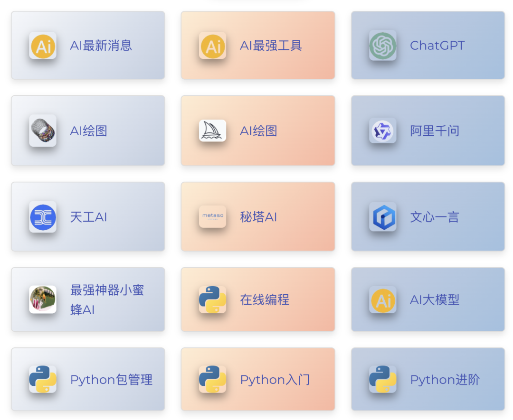Open the AI大模型 link text
513x420 pixels.
click(435, 299)
